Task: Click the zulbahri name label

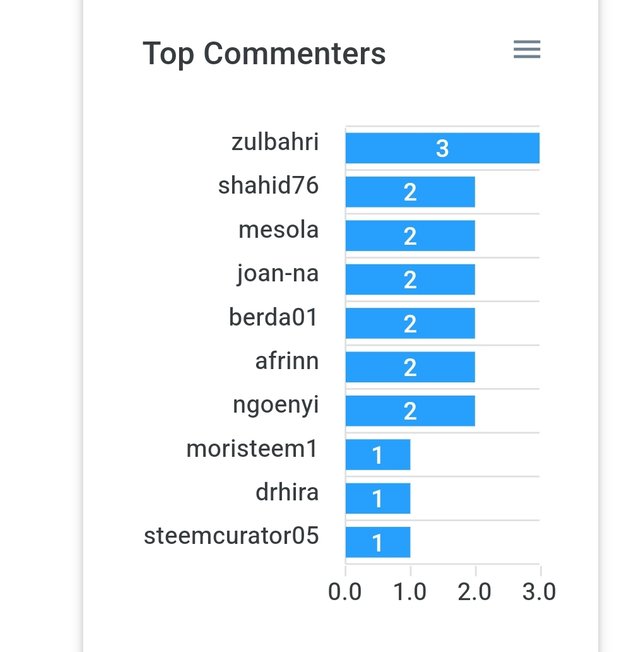Action: [x=275, y=142]
